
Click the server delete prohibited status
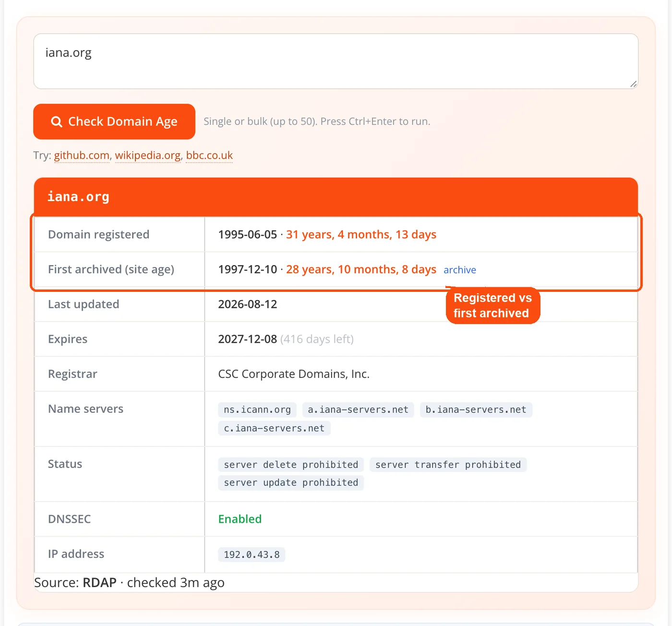291,465
